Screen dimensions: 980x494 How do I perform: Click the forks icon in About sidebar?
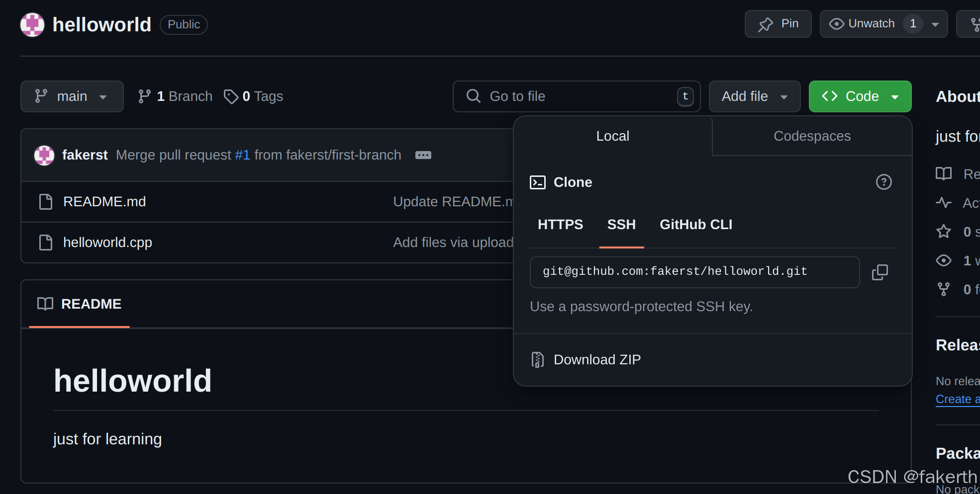click(944, 289)
